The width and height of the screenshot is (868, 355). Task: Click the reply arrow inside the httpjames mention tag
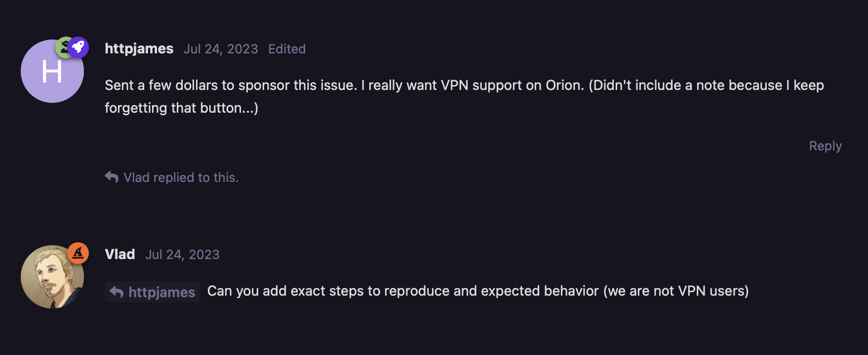click(x=117, y=292)
